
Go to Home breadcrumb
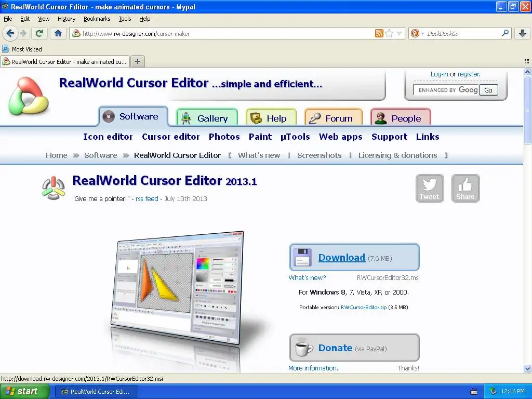(56, 155)
